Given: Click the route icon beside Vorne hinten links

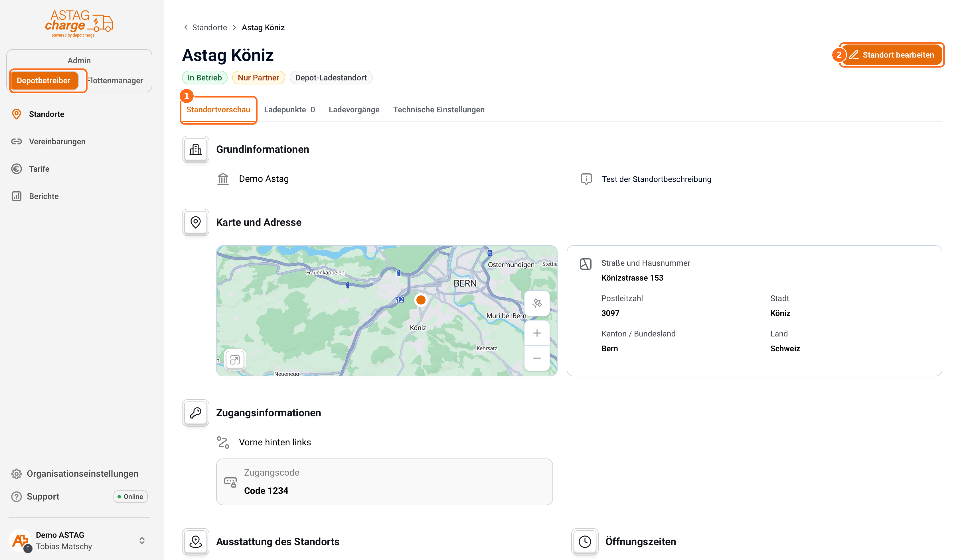Looking at the screenshot, I should [223, 442].
